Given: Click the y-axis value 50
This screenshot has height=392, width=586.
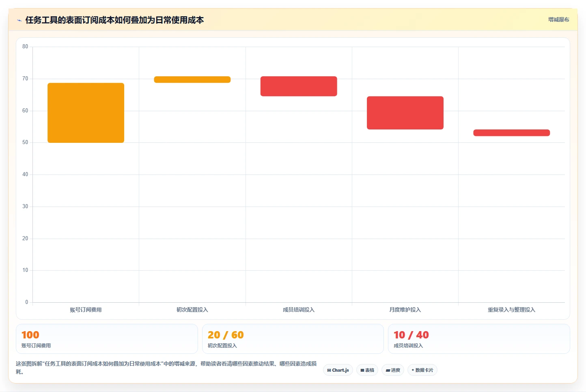Looking at the screenshot, I should 25,142.
